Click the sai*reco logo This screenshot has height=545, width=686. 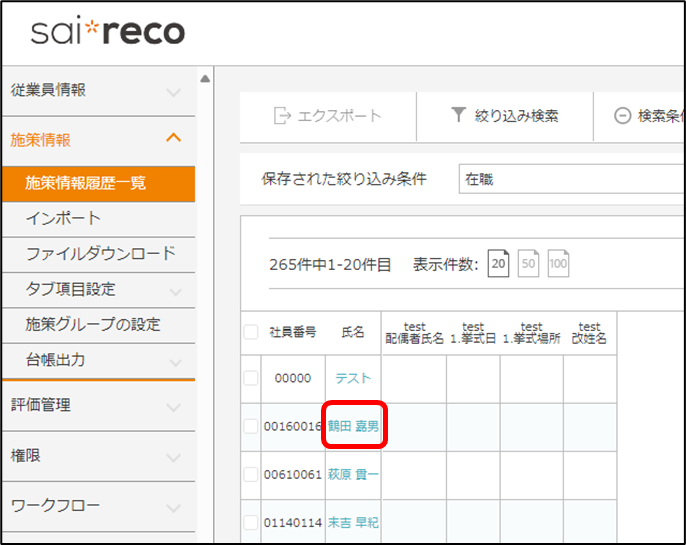(107, 32)
